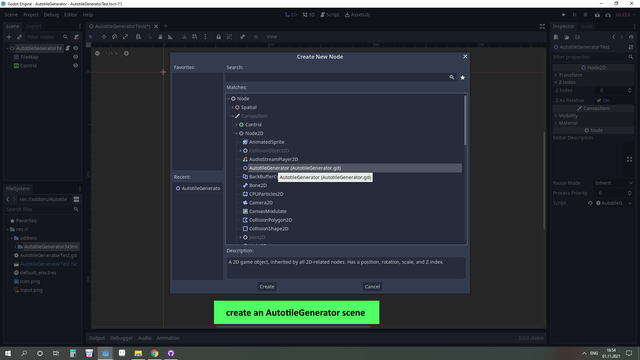640x360 pixels.
Task: Open the viewport View menu
Action: (x=271, y=37)
